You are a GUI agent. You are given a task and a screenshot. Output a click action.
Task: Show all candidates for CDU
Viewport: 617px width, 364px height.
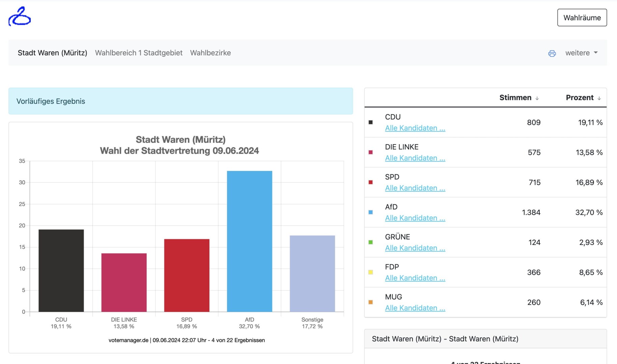coord(415,128)
